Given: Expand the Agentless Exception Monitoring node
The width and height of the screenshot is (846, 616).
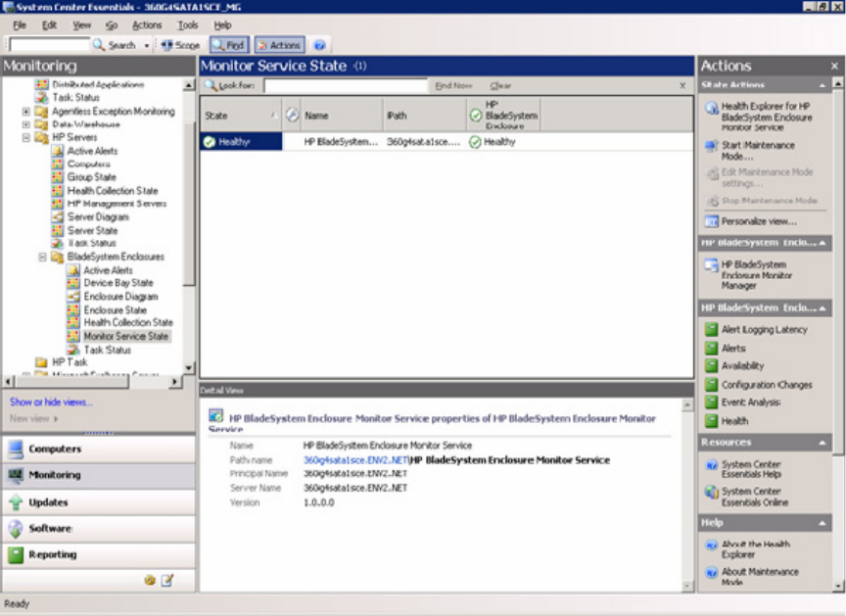Looking at the screenshot, I should pos(26,112).
